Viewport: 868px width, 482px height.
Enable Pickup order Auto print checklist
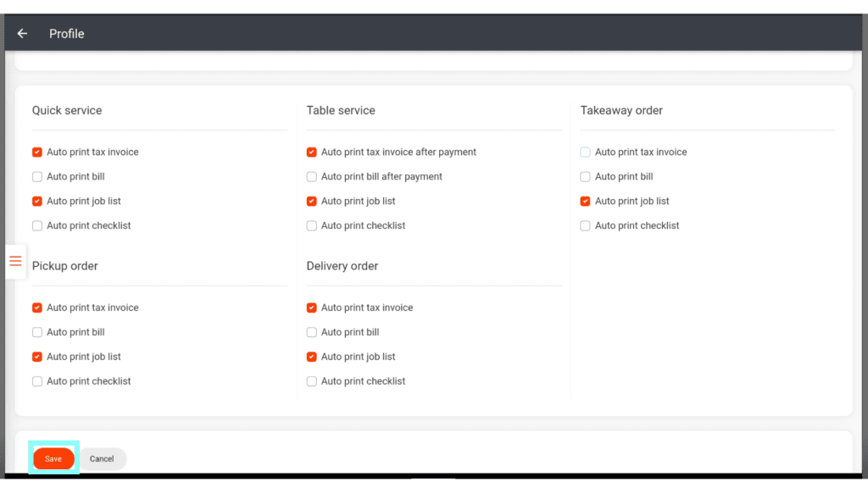pos(37,382)
